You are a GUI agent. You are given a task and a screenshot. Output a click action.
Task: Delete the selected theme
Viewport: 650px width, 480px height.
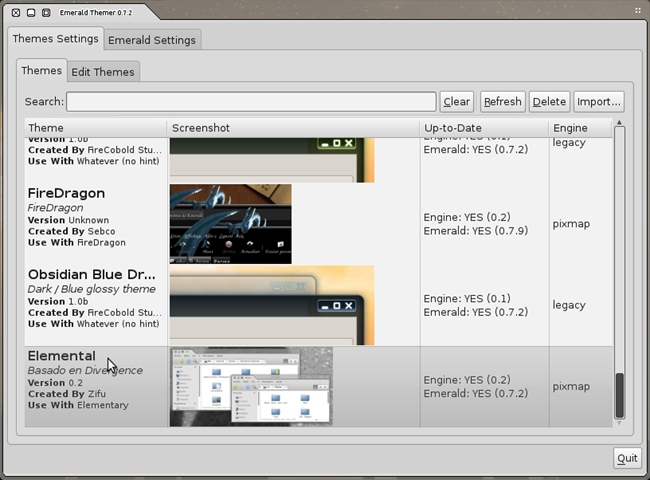click(549, 101)
